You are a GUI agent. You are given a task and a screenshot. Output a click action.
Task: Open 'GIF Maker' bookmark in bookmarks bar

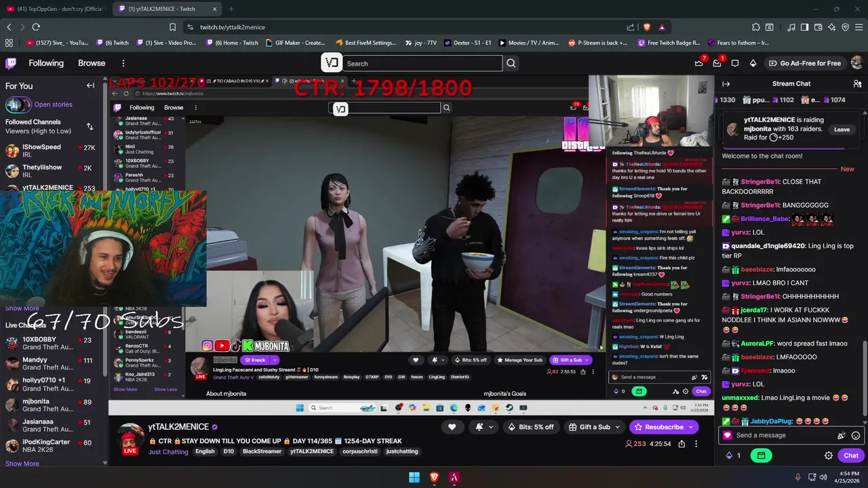[295, 43]
